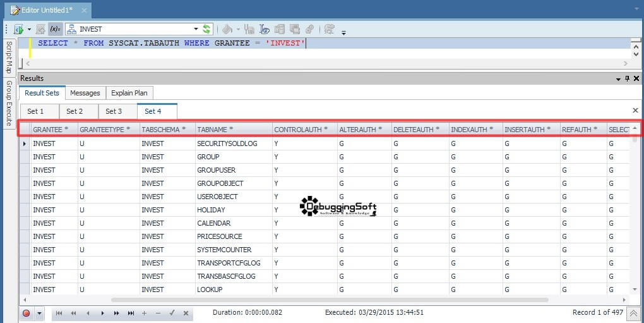
Task: Open the Execute button dropdown arrow
Action: (29, 30)
